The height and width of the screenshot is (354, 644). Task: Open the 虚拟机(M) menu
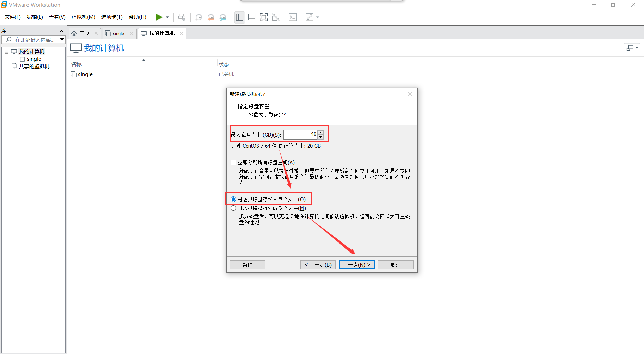(x=83, y=17)
